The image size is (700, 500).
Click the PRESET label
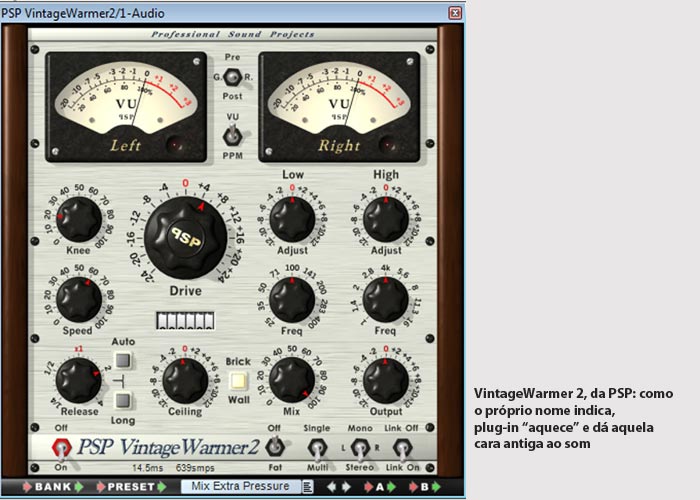[131, 487]
